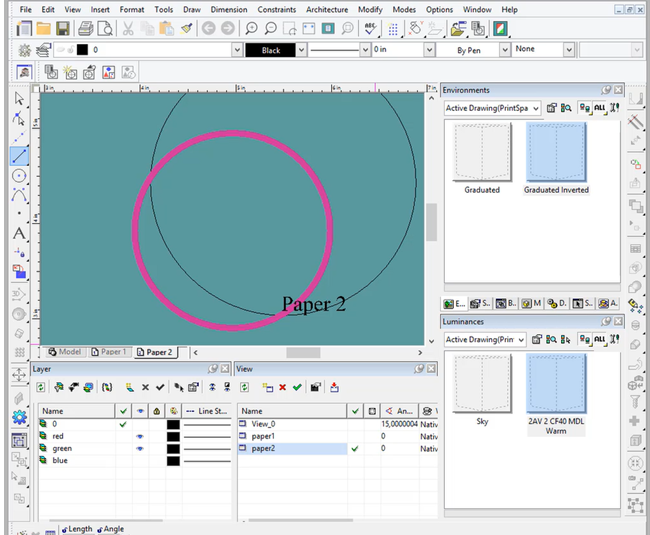The image size is (650, 535).
Task: Click the black color swatch for blue layer
Action: pyautogui.click(x=173, y=461)
